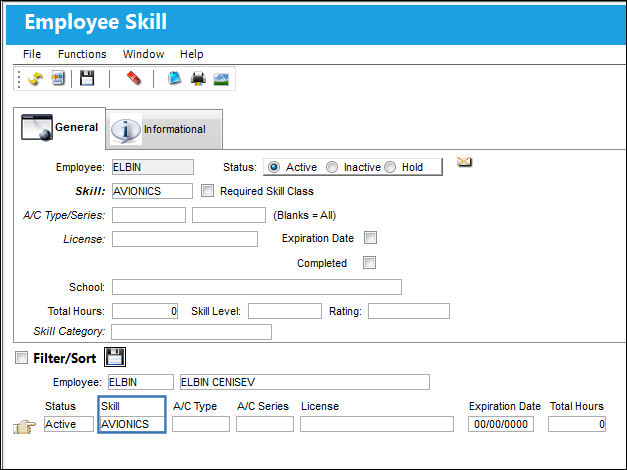Click the Rating input field
Viewport: 627px width, 470px height.
coord(409,311)
